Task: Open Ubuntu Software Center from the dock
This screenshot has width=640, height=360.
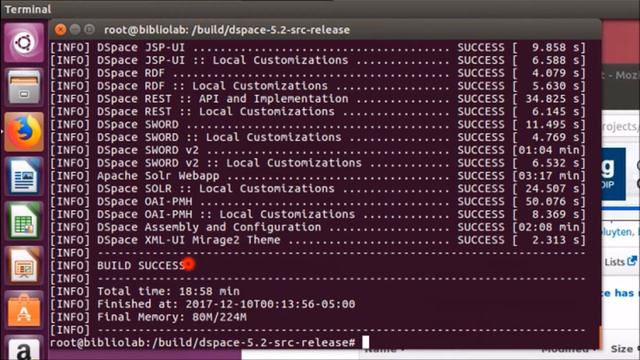Action: (x=24, y=311)
